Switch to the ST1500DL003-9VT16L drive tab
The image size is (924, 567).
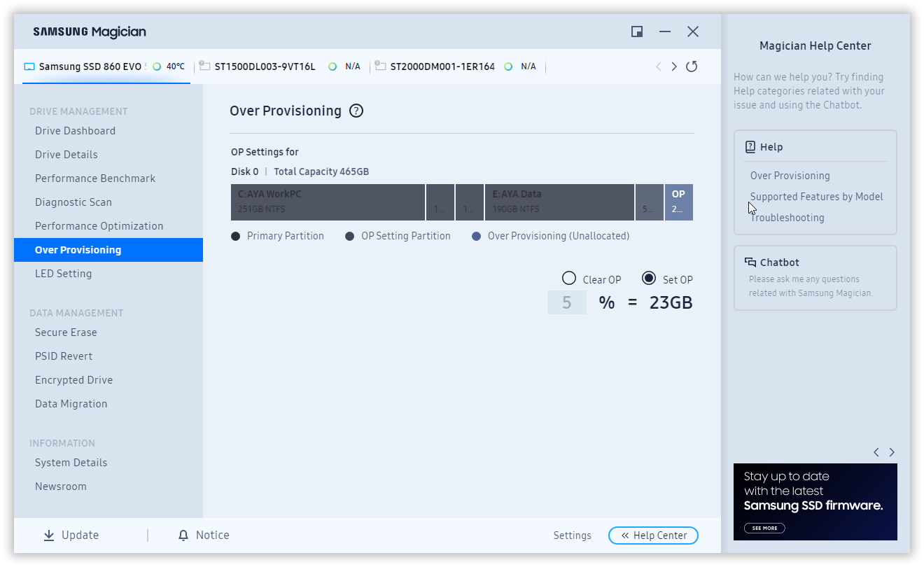265,66
